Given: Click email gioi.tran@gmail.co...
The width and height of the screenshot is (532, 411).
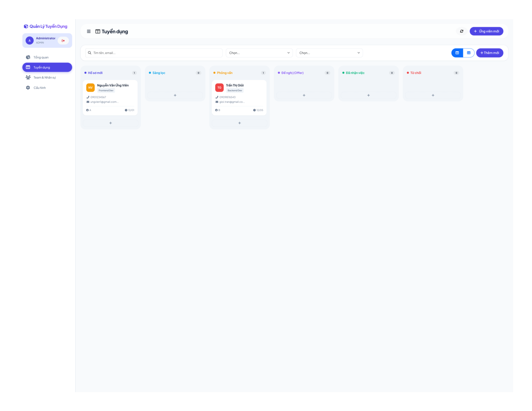Looking at the screenshot, I should [x=232, y=102].
